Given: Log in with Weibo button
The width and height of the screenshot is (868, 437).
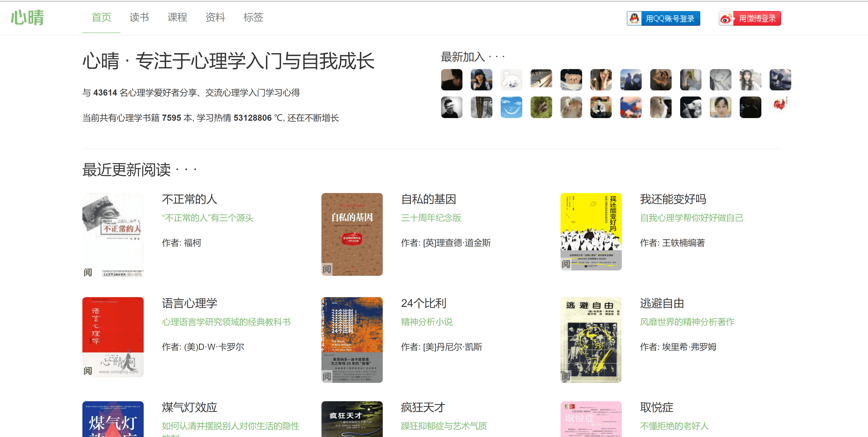Looking at the screenshot, I should click(x=750, y=19).
